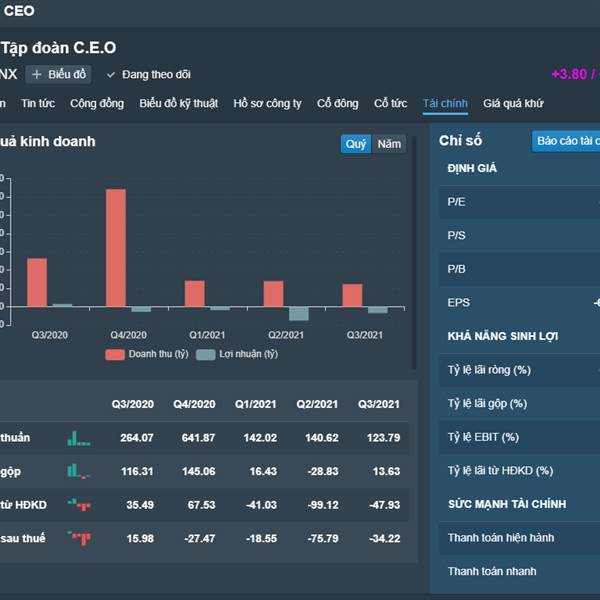Click the Q4/2020 table column header
Image resolution: width=600 pixels, height=600 pixels.
(x=194, y=404)
